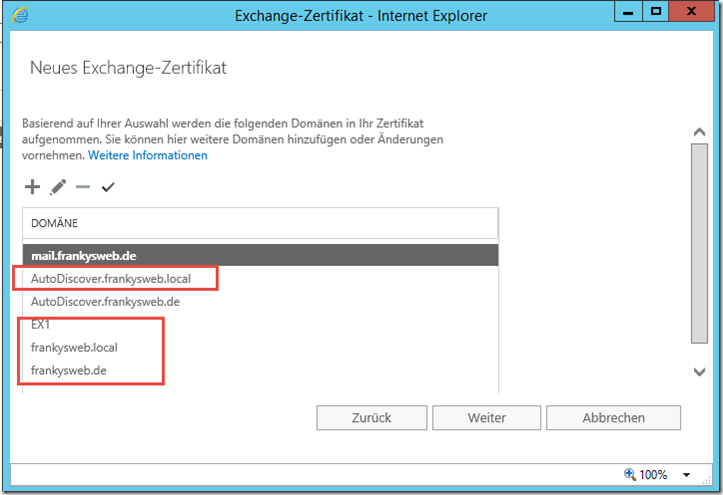Select frankysweb.local domain entry
723x495 pixels.
[x=75, y=348]
